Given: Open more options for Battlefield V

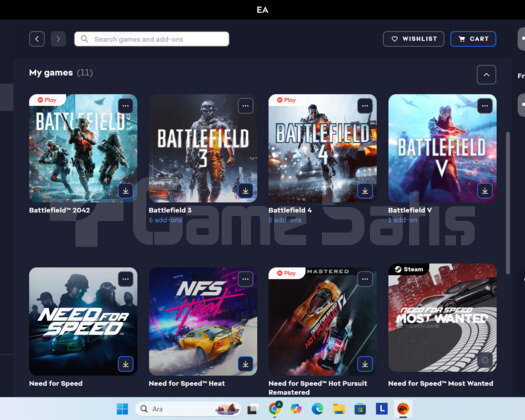Looking at the screenshot, I should (484, 106).
